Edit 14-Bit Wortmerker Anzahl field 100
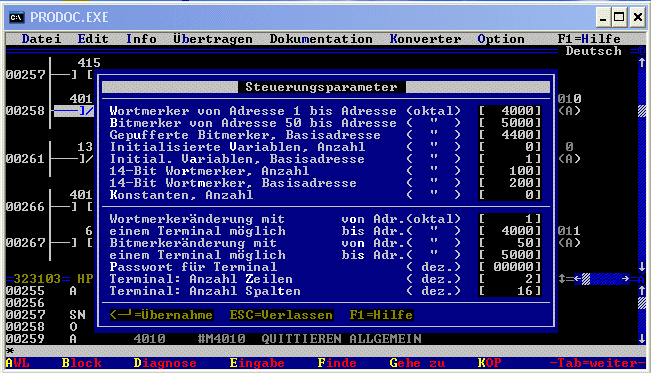 point(510,171)
